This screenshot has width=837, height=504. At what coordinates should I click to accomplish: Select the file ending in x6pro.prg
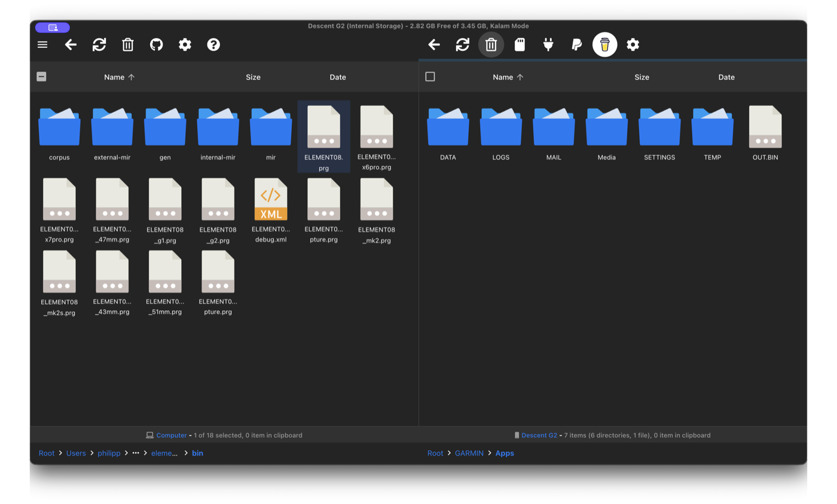click(x=377, y=137)
